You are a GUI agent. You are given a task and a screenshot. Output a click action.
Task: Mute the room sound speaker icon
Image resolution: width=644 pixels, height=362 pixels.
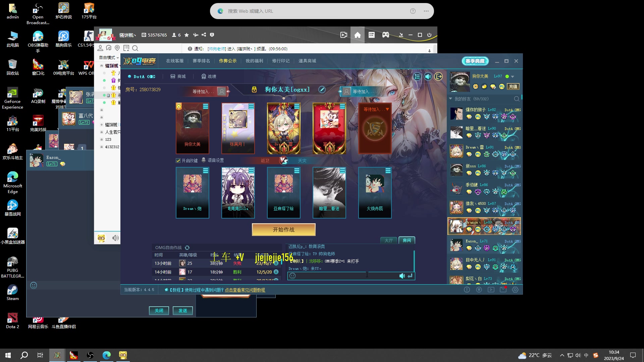point(428,76)
